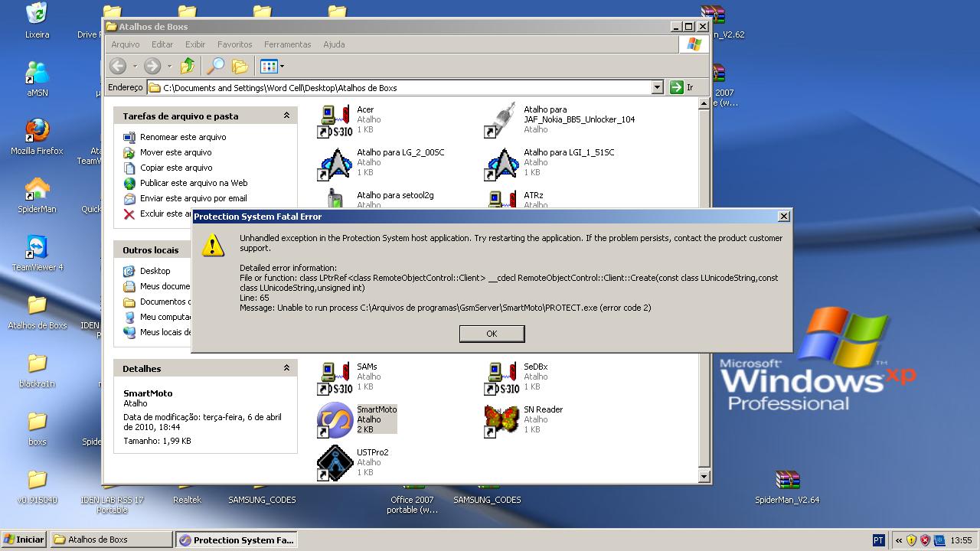Click the Back arrow in Explorer toolbar
The image size is (980, 551).
pyautogui.click(x=118, y=66)
